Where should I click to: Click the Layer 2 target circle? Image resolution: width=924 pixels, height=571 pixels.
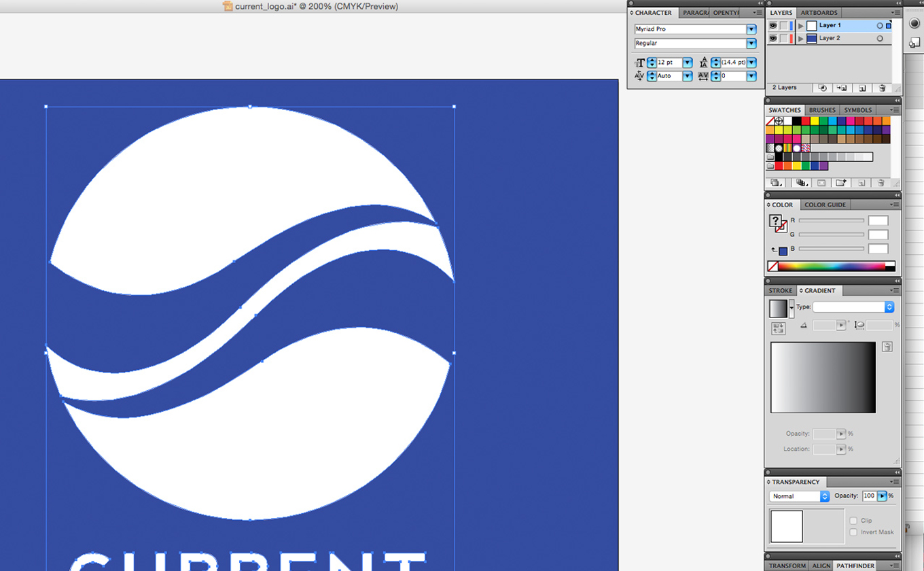point(880,39)
